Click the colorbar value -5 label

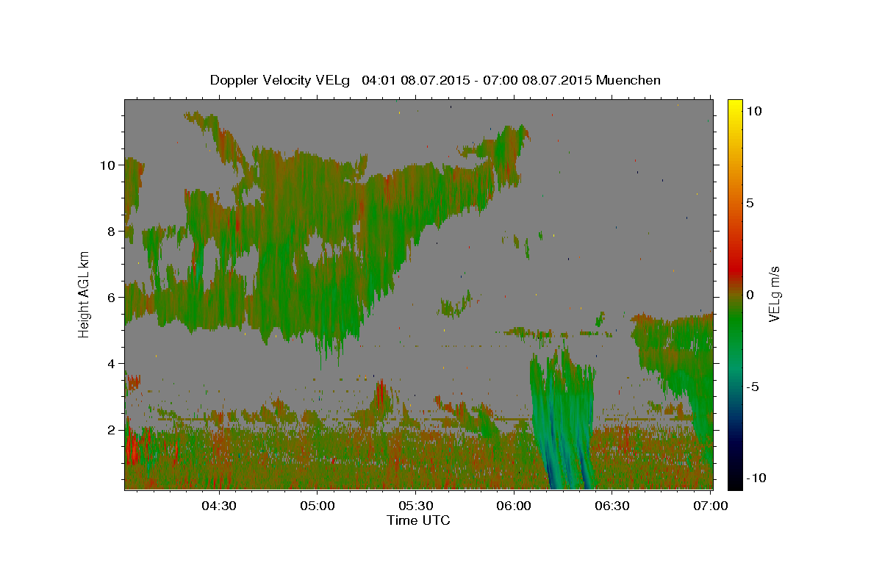point(753,387)
